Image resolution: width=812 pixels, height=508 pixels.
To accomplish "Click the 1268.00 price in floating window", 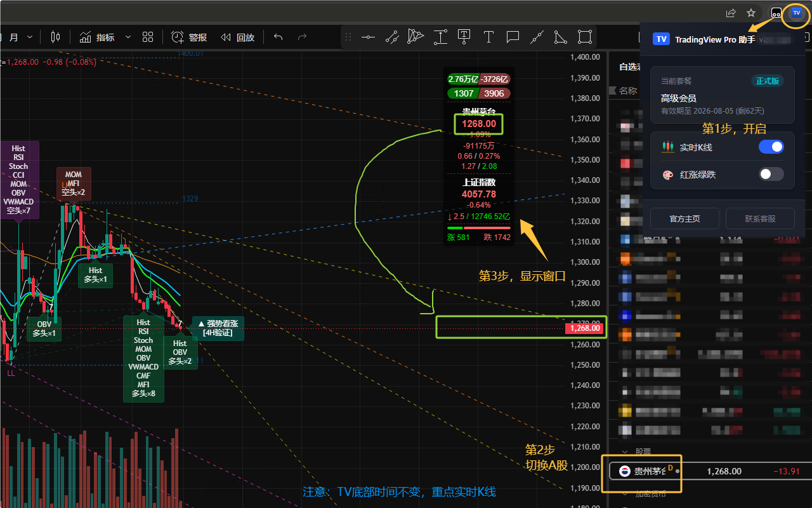I will tap(479, 124).
